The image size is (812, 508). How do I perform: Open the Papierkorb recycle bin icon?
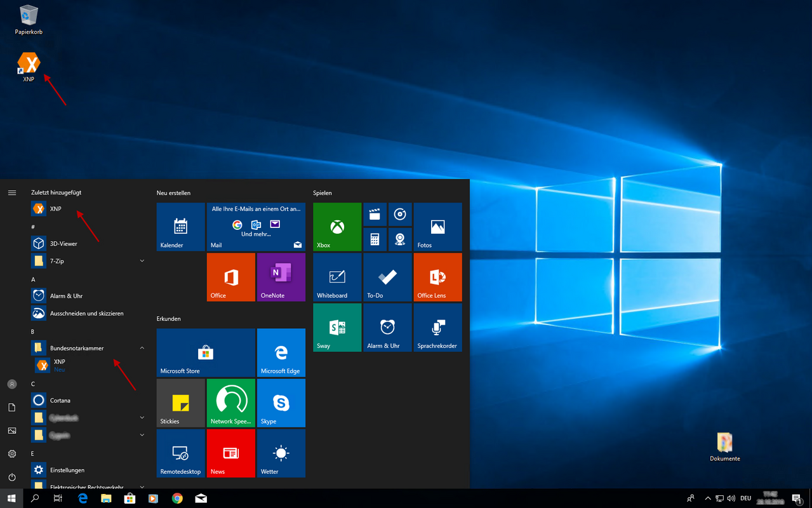pyautogui.click(x=29, y=20)
